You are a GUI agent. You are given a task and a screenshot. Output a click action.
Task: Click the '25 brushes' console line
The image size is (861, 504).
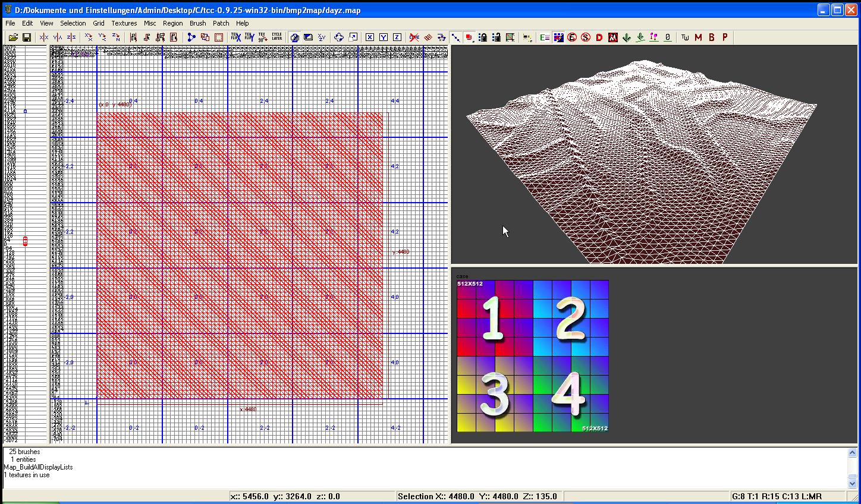coord(24,452)
